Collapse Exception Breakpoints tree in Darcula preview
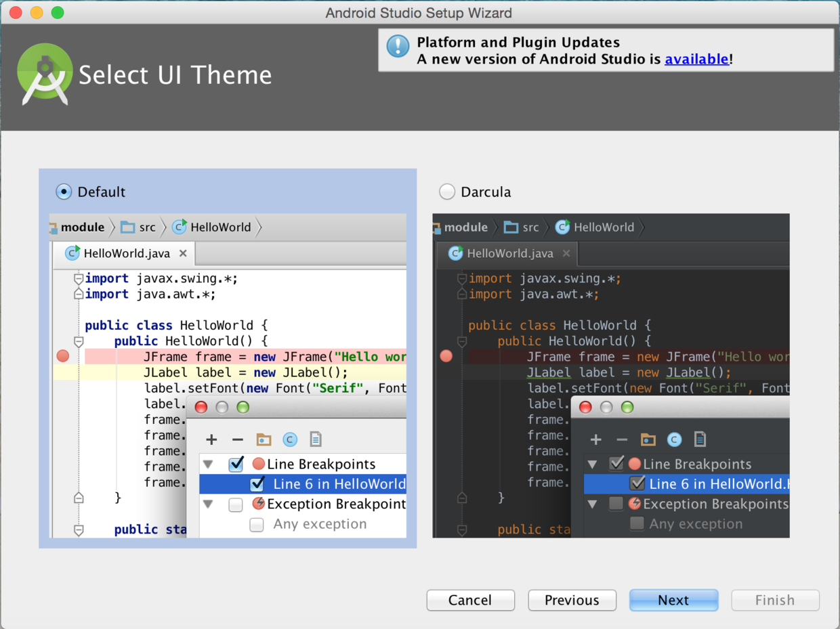 [x=593, y=504]
